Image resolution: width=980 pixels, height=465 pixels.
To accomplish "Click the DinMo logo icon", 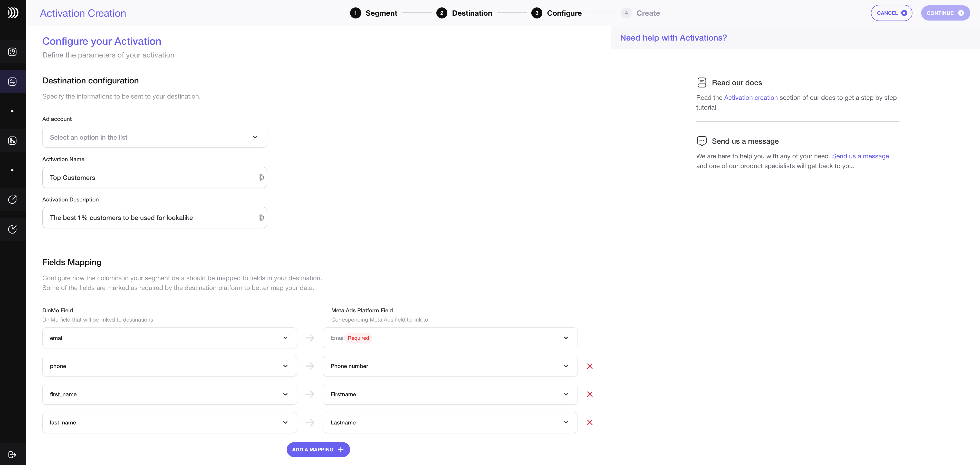I will click(x=13, y=13).
